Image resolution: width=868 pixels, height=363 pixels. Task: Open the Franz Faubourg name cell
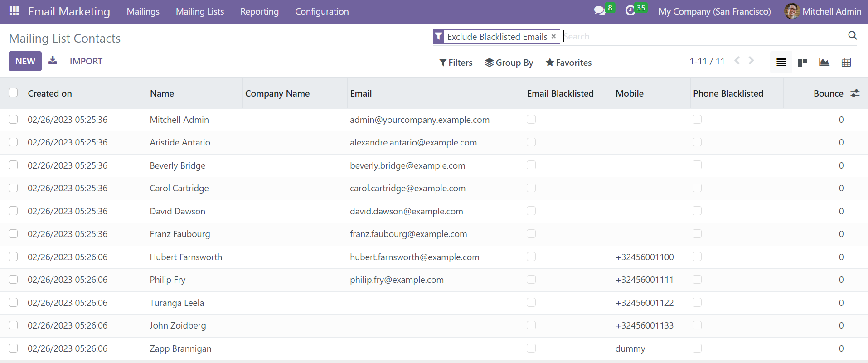pos(180,234)
